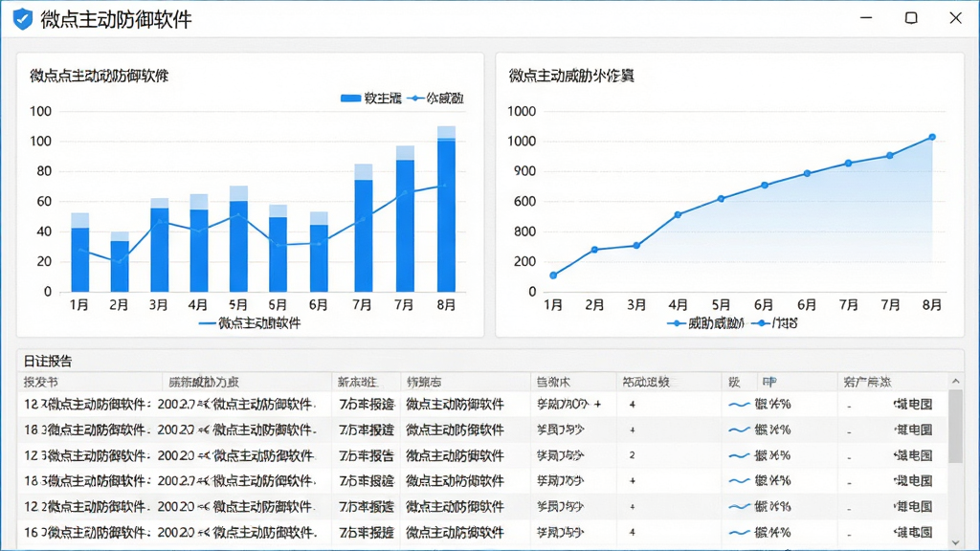Viewport: 980px width, 551px height.
Task: Select the tallest 8月 bar in the bar chart
Action: pyautogui.click(x=446, y=209)
